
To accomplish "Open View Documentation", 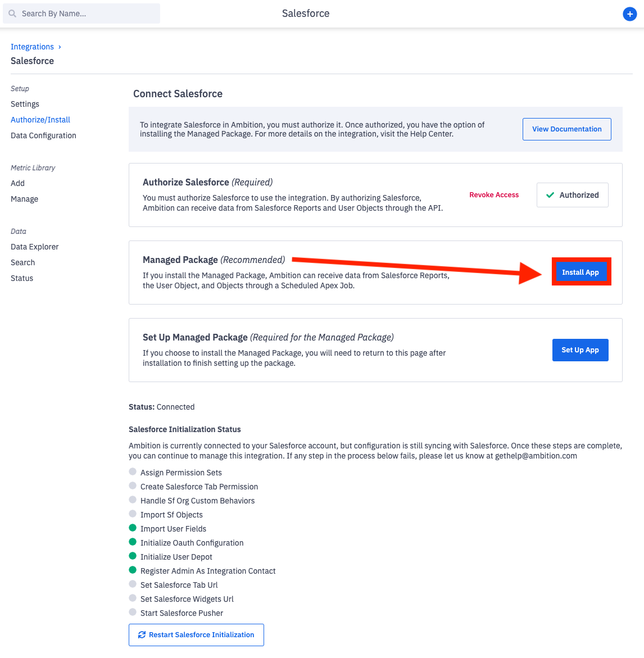I will (566, 129).
